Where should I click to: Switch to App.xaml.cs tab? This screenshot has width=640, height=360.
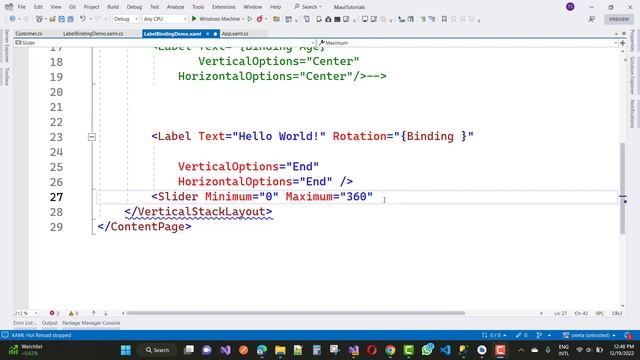point(235,33)
